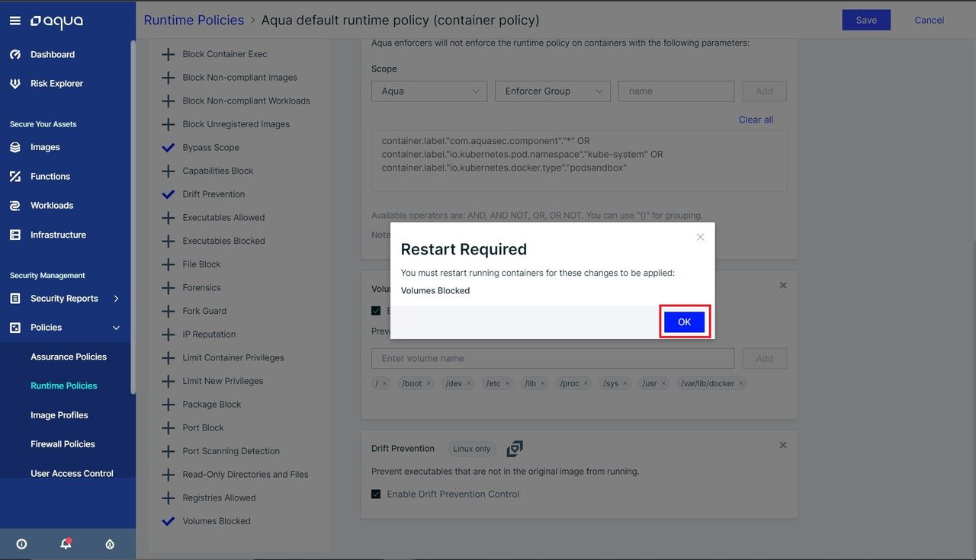
Task: Open the Dashboard icon in sidebar
Action: [15, 55]
